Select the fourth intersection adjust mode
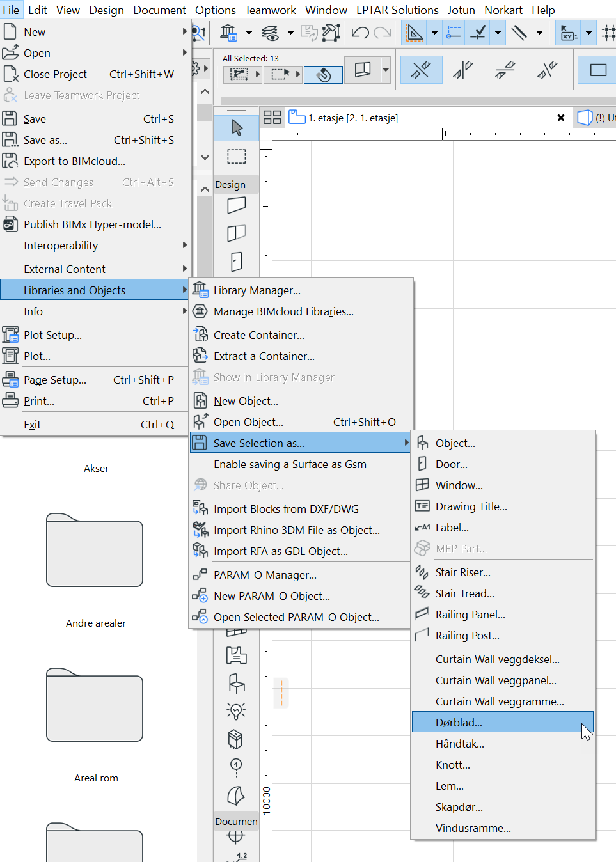Screen dimensions: 616x862 click(547, 70)
